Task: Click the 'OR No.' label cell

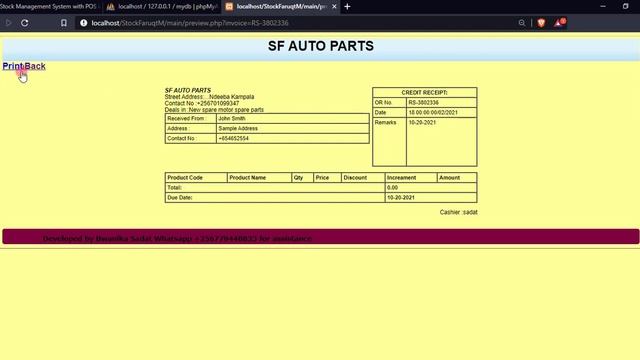Action: pyautogui.click(x=389, y=102)
